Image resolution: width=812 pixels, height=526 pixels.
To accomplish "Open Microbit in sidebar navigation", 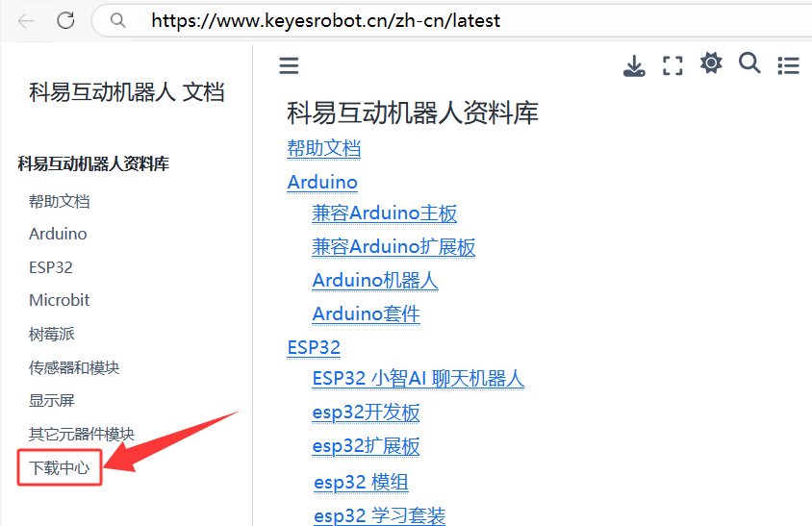I will coord(60,300).
